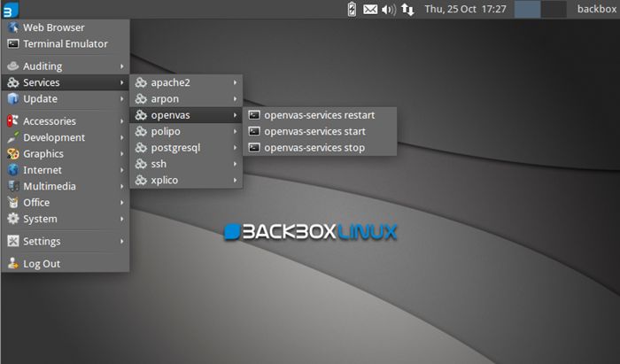This screenshot has width=620, height=364.
Task: Switch to the second workspace in pager
Action: click(554, 9)
